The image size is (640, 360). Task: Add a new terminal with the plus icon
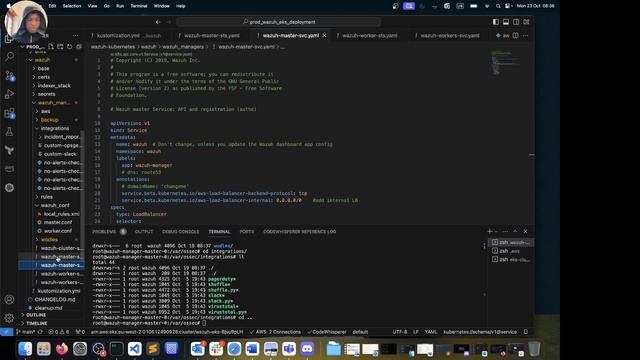click(489, 231)
